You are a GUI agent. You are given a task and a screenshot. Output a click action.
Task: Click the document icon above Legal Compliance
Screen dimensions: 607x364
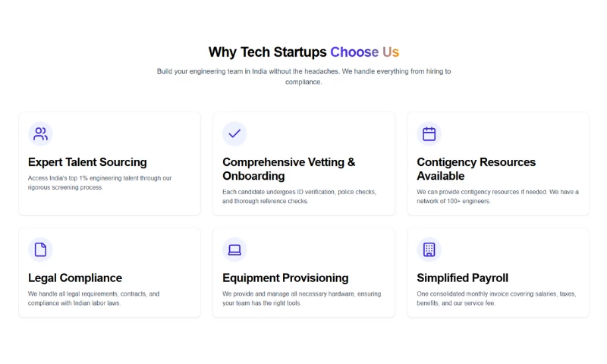pos(40,249)
